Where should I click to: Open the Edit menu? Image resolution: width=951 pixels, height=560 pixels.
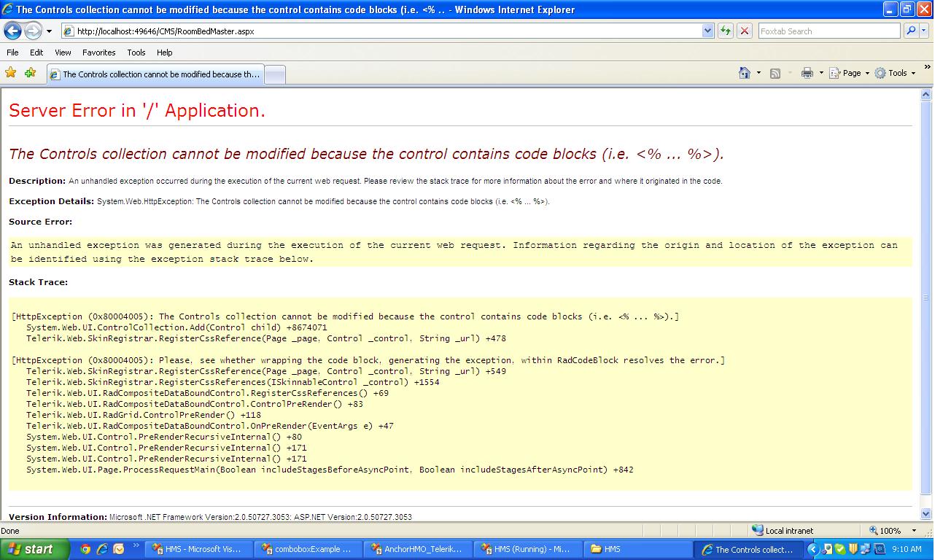click(x=36, y=52)
